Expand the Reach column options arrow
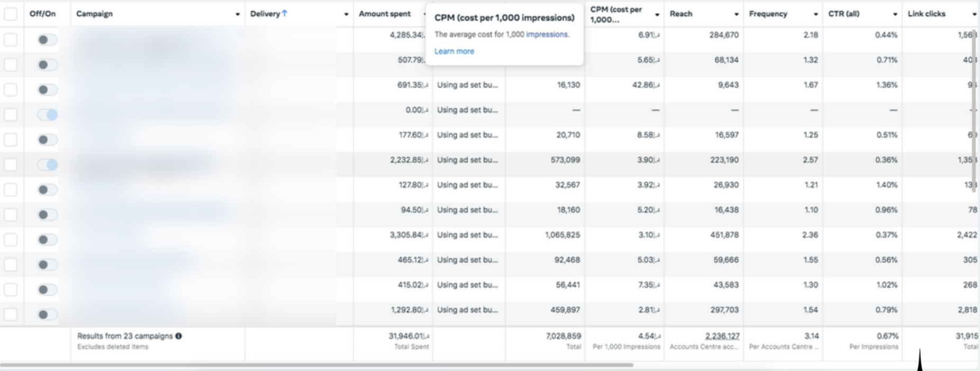 point(736,14)
